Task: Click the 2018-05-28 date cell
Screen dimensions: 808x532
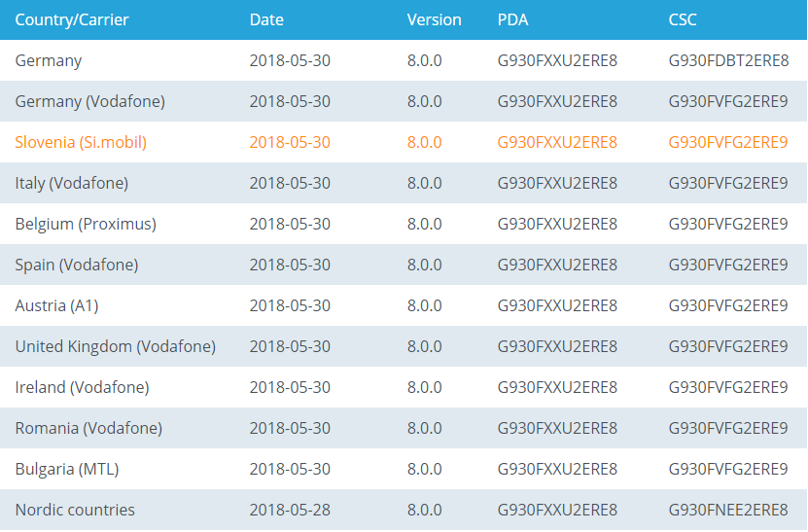Action: [x=290, y=510]
